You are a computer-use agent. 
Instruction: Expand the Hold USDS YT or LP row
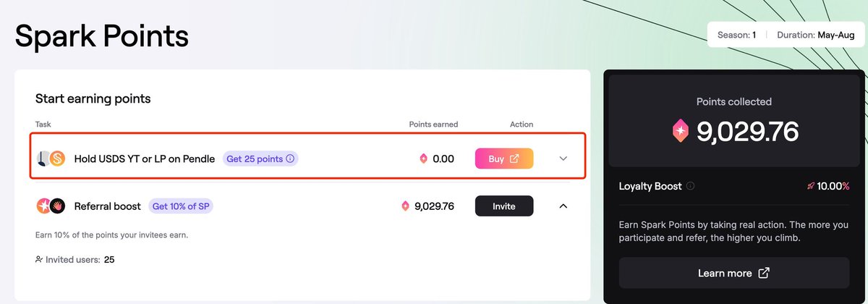[x=563, y=159]
